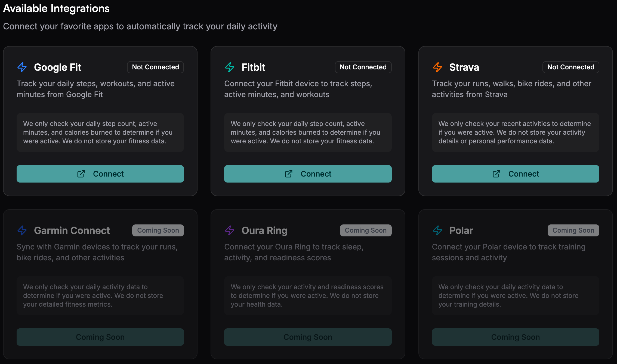Click 'Connect your Fitbit device' description

click(x=298, y=89)
